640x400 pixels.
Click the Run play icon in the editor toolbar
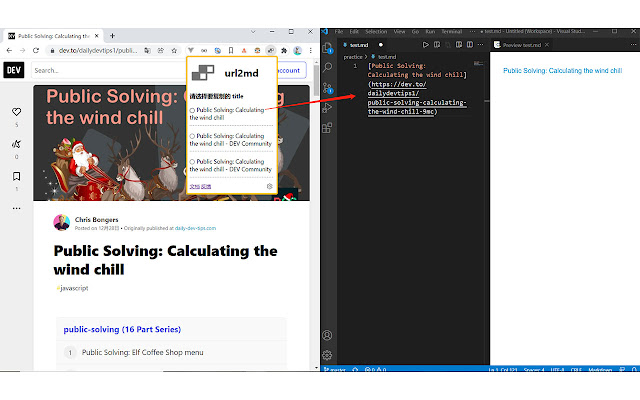click(x=425, y=45)
